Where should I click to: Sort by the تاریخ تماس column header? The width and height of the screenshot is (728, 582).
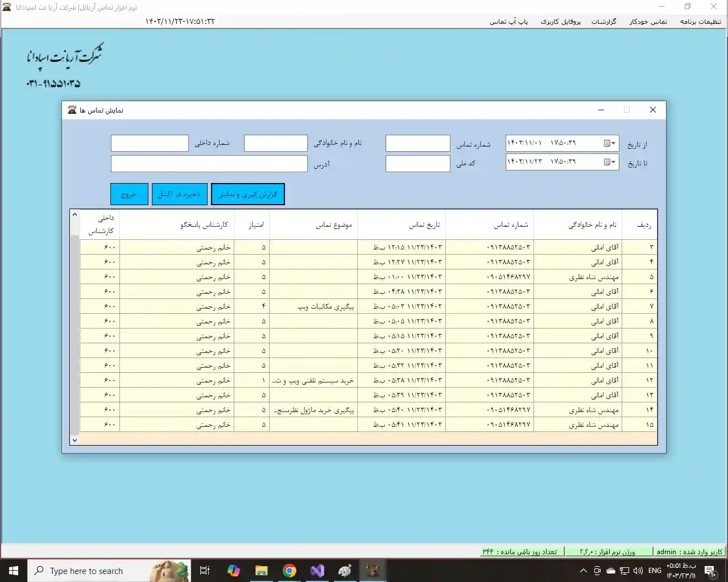coord(402,225)
